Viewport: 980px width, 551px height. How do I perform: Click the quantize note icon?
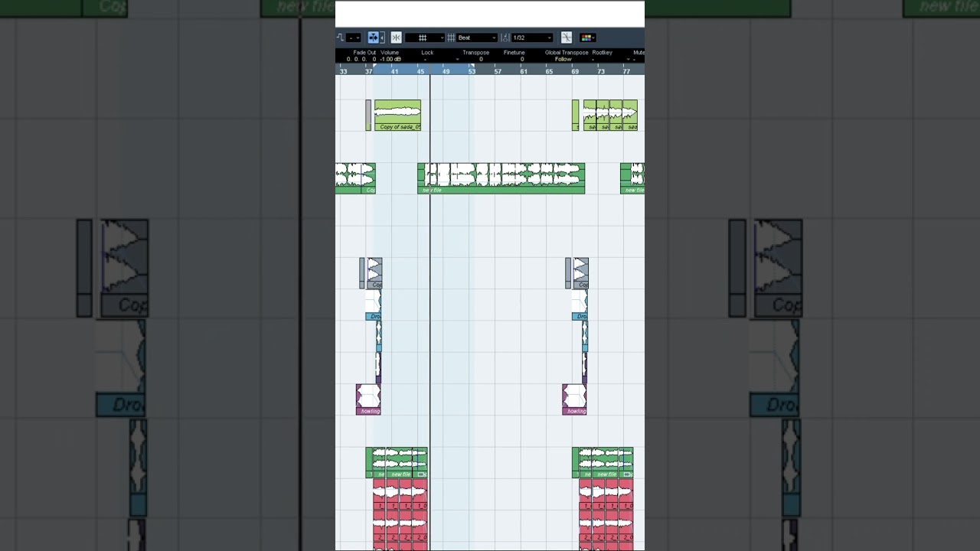(505, 37)
